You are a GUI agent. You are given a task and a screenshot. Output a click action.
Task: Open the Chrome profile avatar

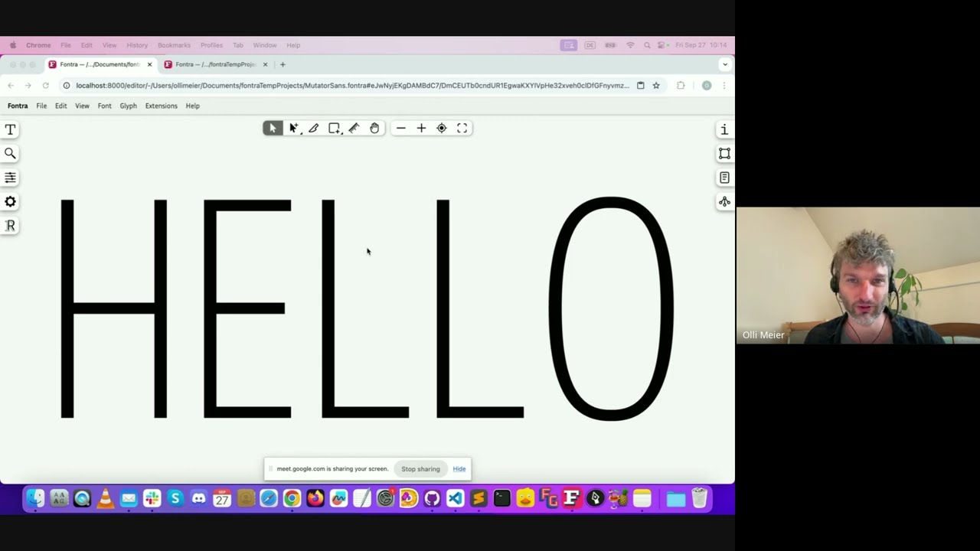707,86
